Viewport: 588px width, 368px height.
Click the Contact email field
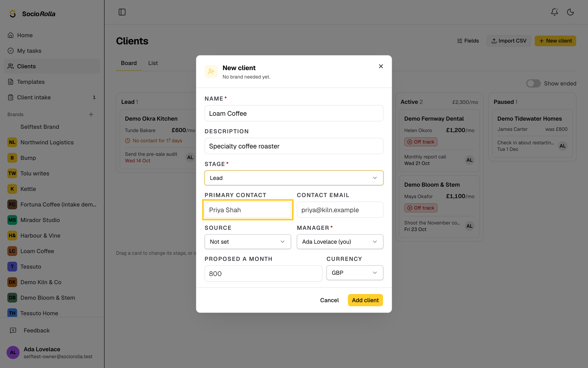[340, 210]
